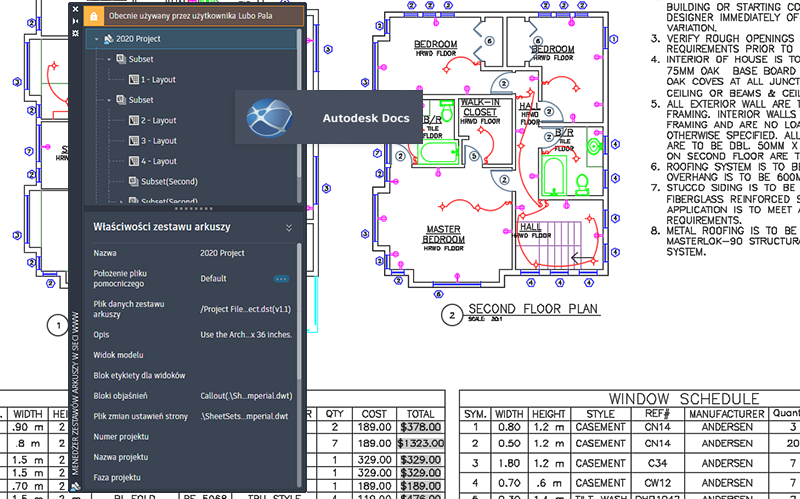Click the Właściwości zestawu arkuszy heading
Screen dimensions: 800x499
point(162,227)
